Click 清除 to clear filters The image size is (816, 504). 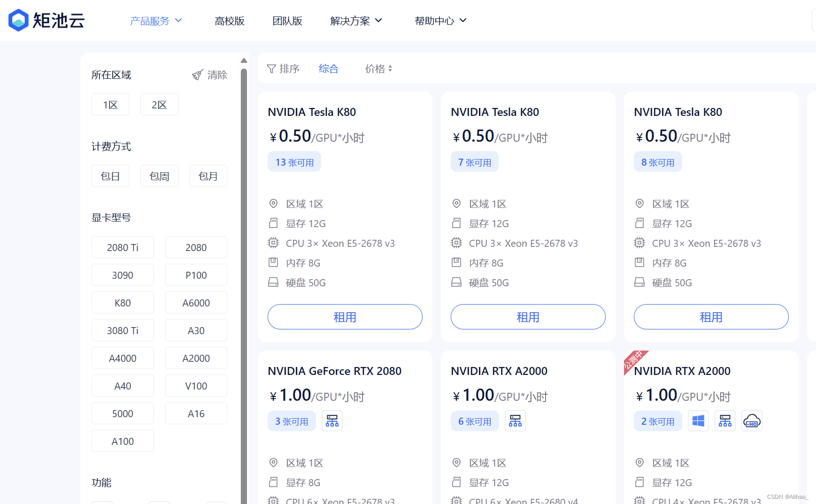[x=217, y=75]
